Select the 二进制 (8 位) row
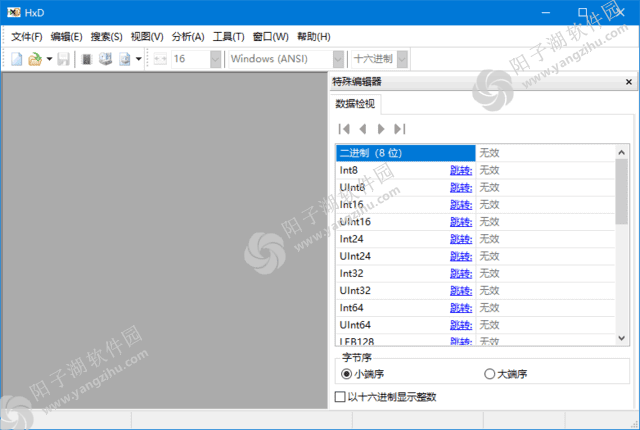The height and width of the screenshot is (430, 640). click(x=406, y=153)
